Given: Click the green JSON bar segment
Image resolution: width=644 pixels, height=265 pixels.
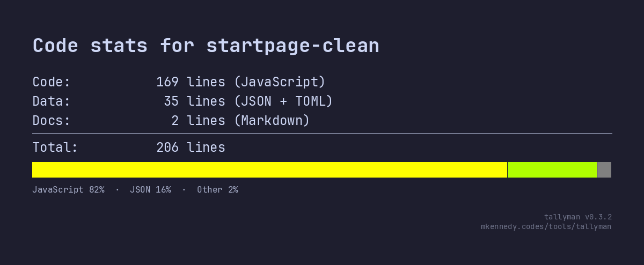Looking at the screenshot, I should 552,170.
